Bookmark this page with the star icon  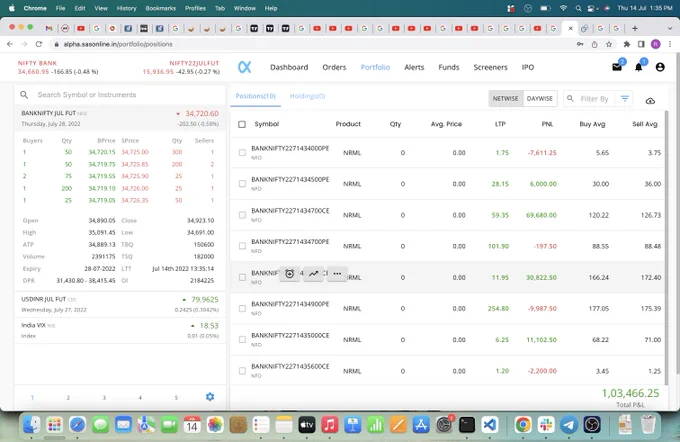[x=609, y=44]
